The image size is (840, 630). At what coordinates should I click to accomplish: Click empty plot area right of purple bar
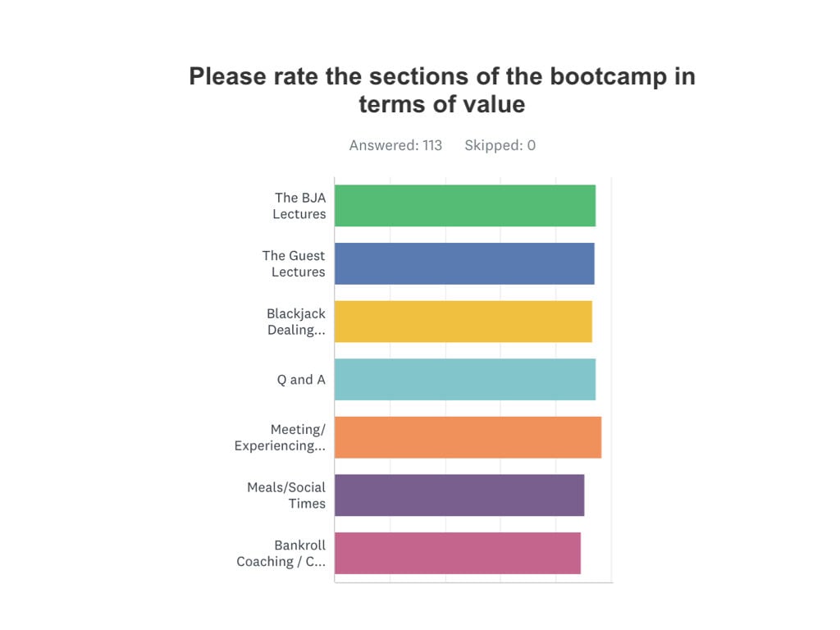(598, 495)
